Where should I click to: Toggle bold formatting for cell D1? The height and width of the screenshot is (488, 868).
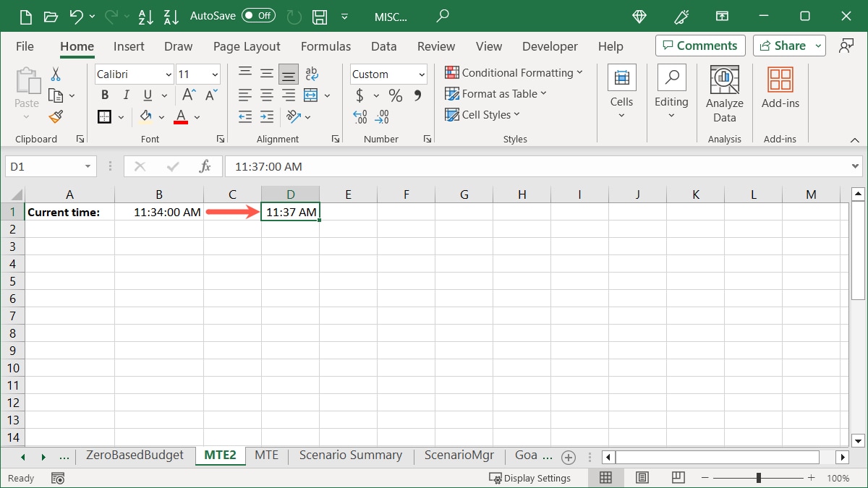point(104,95)
